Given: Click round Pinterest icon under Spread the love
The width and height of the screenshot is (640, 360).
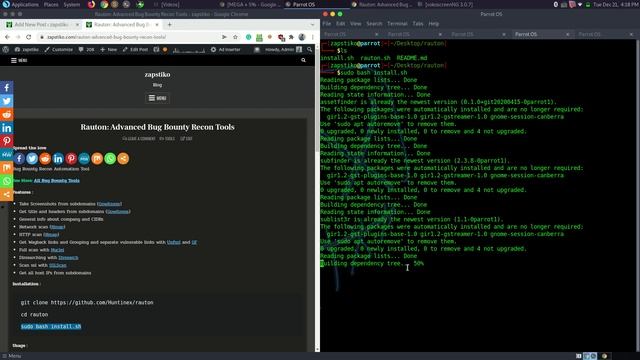Looking at the screenshot, I should [71, 158].
